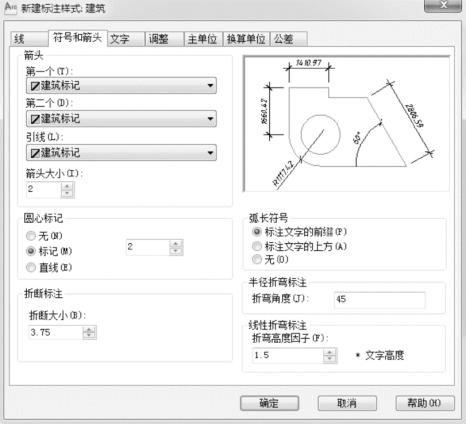Open the 第一个(T) arrowhead dropdown
466x424 pixels.
click(121, 86)
